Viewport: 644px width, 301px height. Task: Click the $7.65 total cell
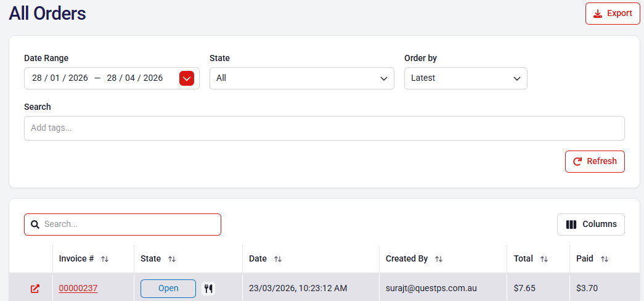(x=524, y=288)
